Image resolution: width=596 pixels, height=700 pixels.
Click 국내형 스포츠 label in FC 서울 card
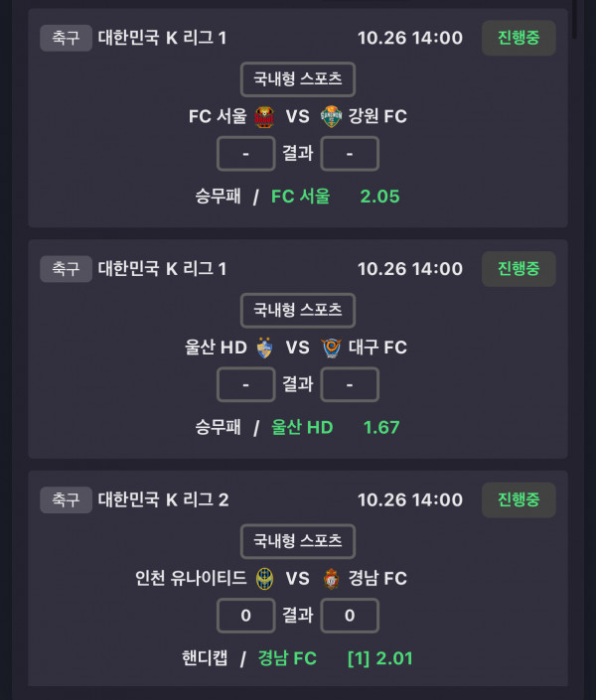[x=298, y=78]
